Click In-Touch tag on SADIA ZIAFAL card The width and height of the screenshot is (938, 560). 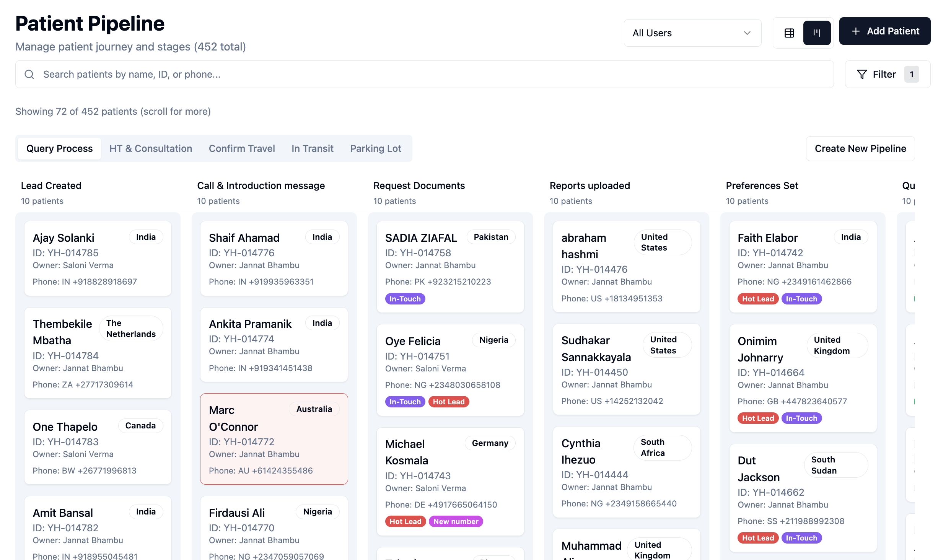tap(405, 299)
